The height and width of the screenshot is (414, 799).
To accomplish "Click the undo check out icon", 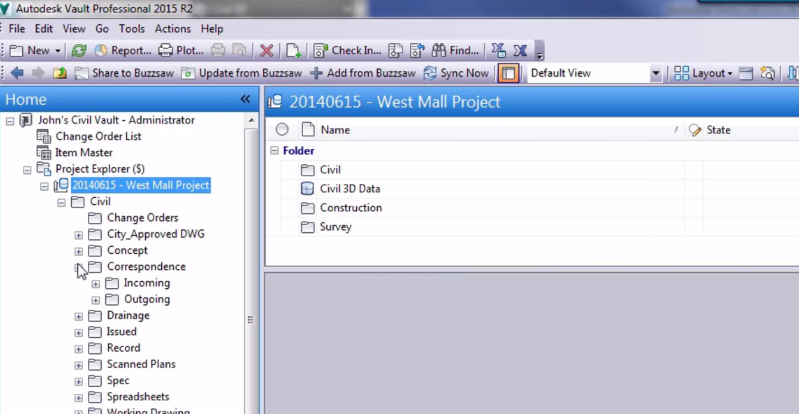I will (417, 50).
